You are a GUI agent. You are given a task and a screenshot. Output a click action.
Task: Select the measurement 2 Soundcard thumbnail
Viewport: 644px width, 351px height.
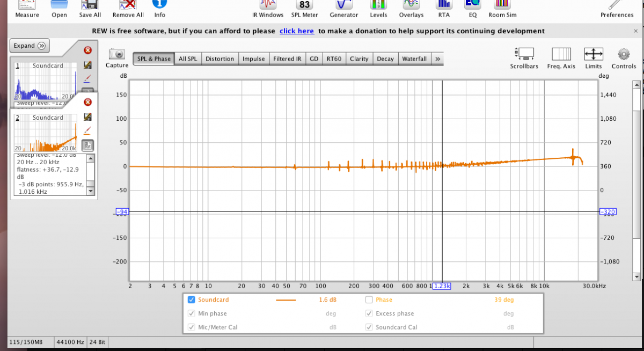pos(46,133)
